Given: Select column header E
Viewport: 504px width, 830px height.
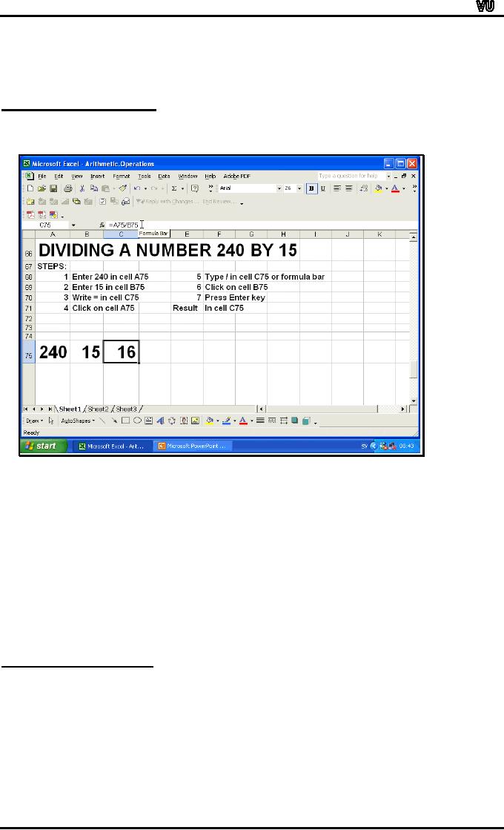Looking at the screenshot, I should [x=187, y=234].
